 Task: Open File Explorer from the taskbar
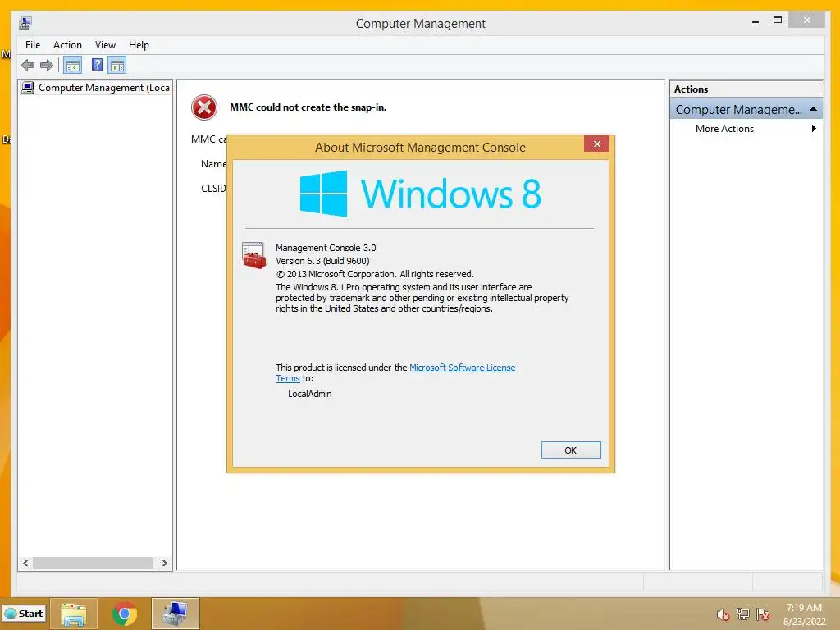73,614
